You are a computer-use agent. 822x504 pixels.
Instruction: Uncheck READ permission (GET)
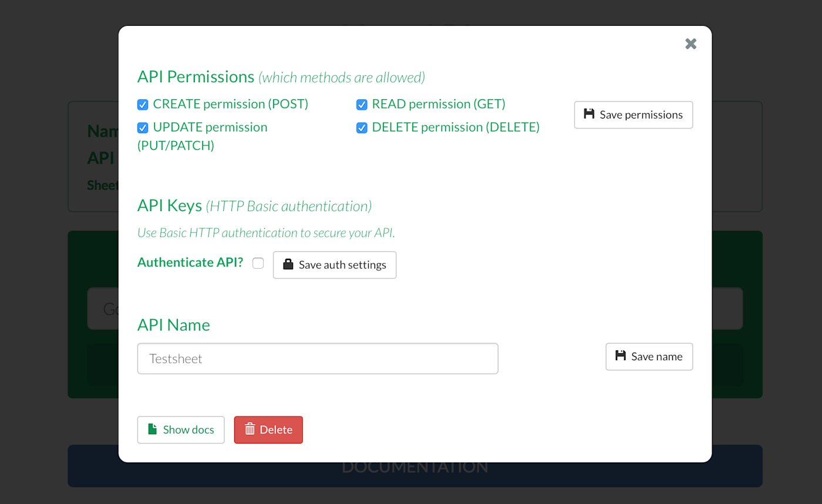(362, 104)
